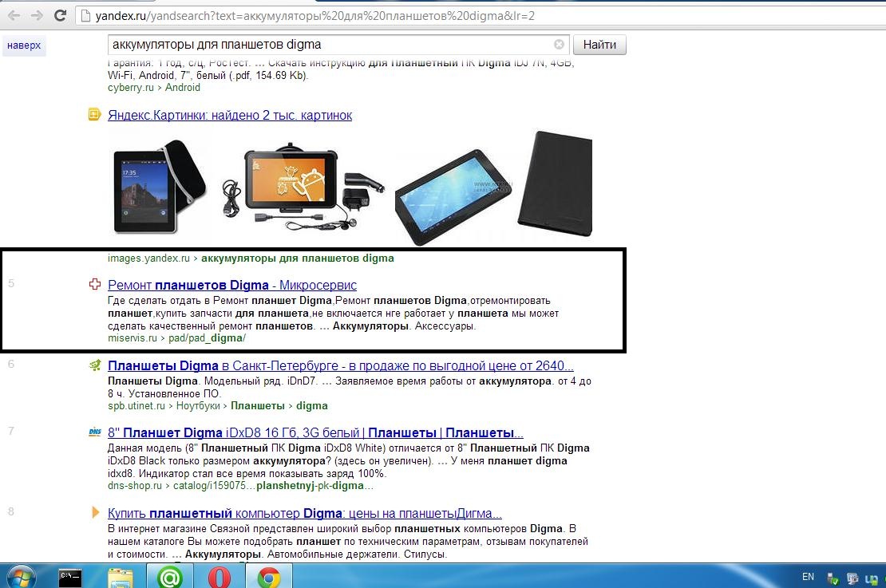The height and width of the screenshot is (588, 886).
Task: Click the DNS shop favicon
Action: point(95,432)
